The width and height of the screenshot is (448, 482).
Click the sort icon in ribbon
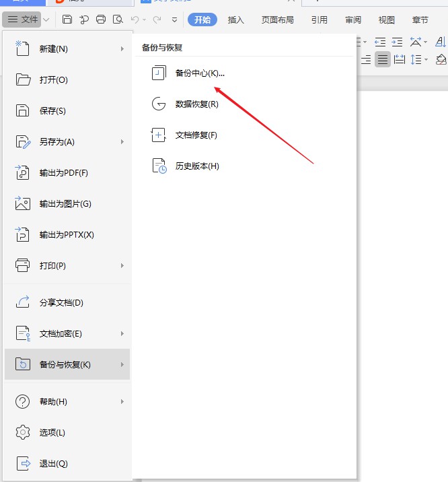pos(441,42)
